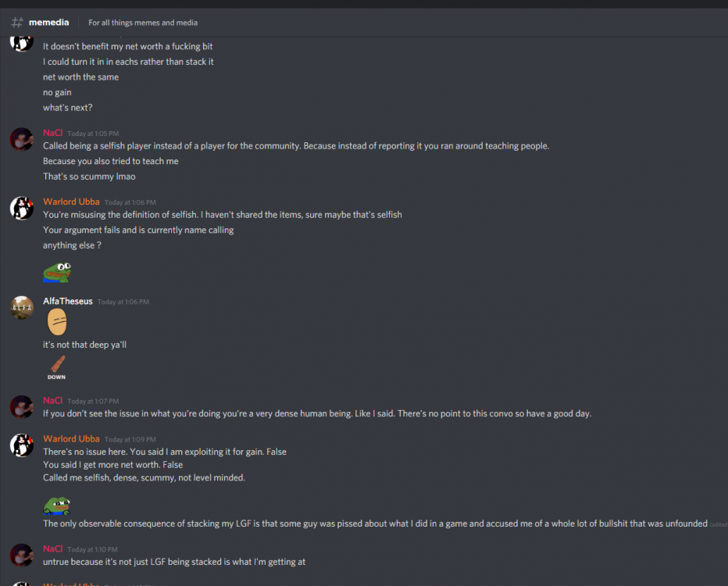Click the "Today at 1:10 PM" timestamp
The width and height of the screenshot is (728, 586).
(x=93, y=549)
